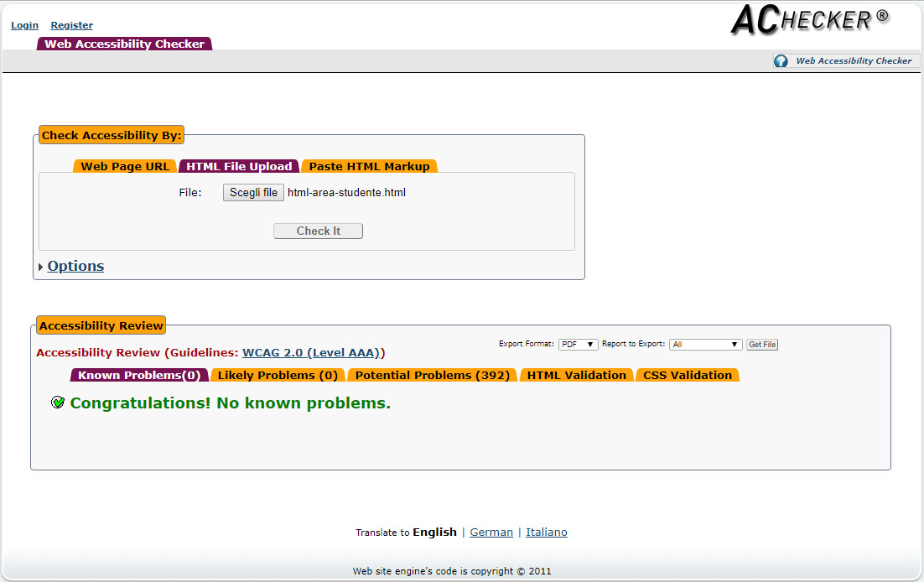The height and width of the screenshot is (582, 924).
Task: Expand the Options section
Action: tap(75, 267)
